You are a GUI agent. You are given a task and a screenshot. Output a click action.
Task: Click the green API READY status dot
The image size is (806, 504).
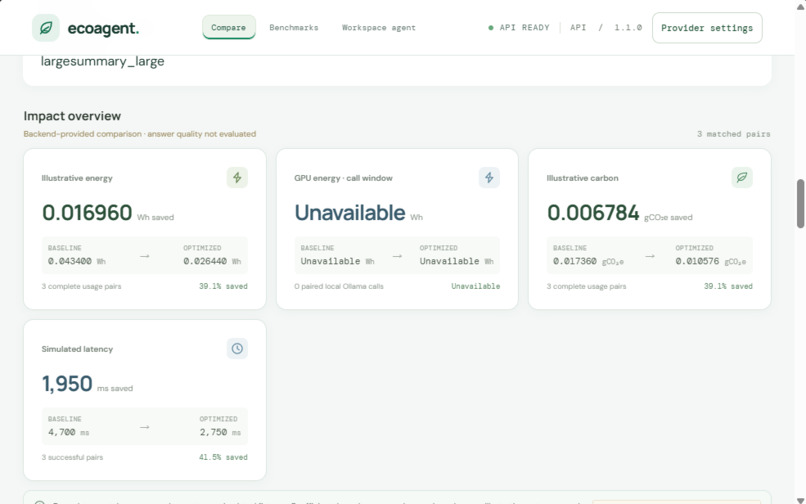pos(491,28)
